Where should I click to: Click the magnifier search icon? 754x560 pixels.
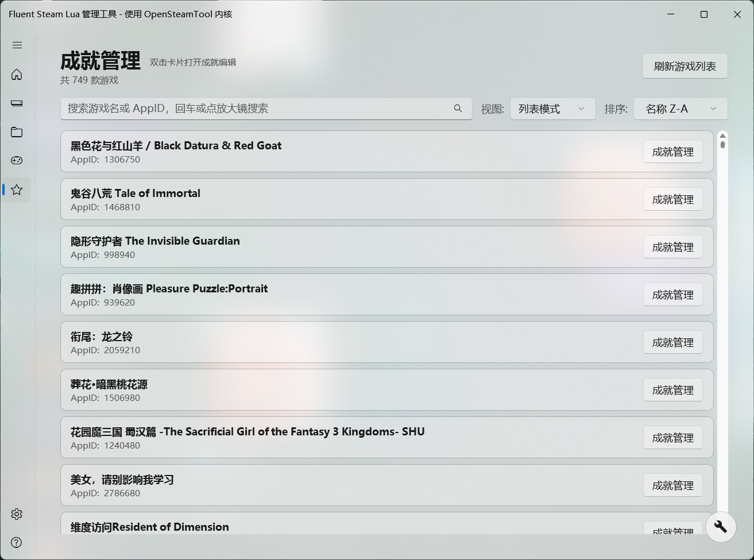coord(458,109)
